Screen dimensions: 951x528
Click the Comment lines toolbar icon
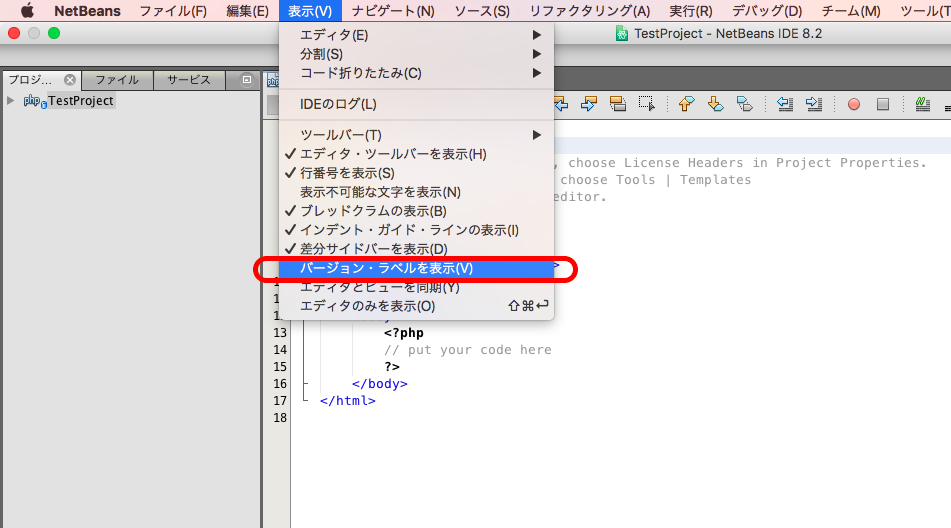922,104
